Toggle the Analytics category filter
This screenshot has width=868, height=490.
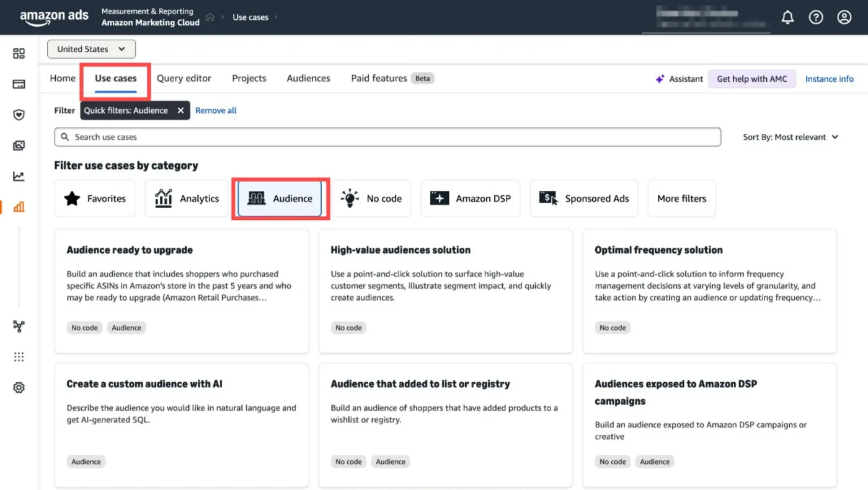[x=187, y=199]
